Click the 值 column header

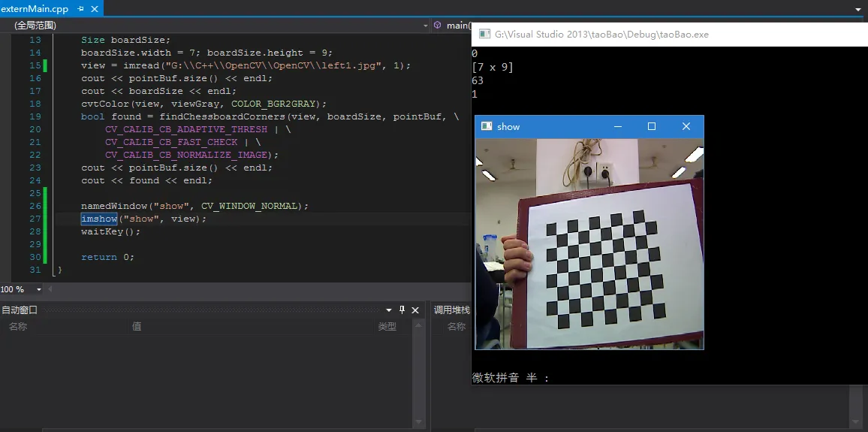coord(137,327)
